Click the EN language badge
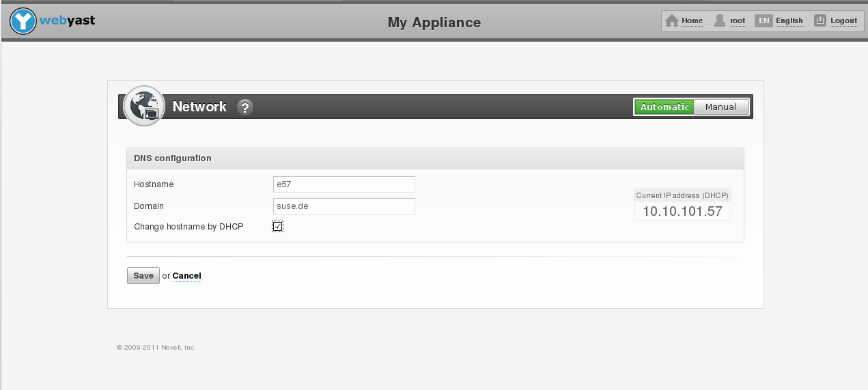 point(764,20)
